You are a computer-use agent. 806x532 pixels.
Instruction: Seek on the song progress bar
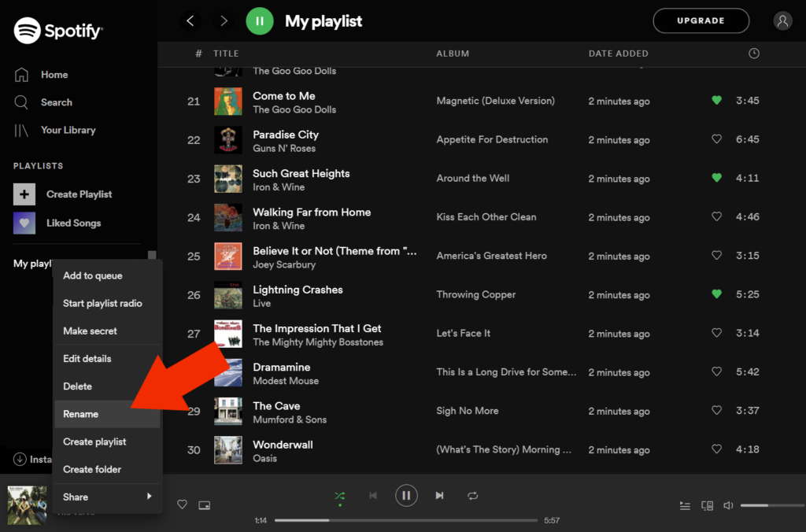pos(406,520)
